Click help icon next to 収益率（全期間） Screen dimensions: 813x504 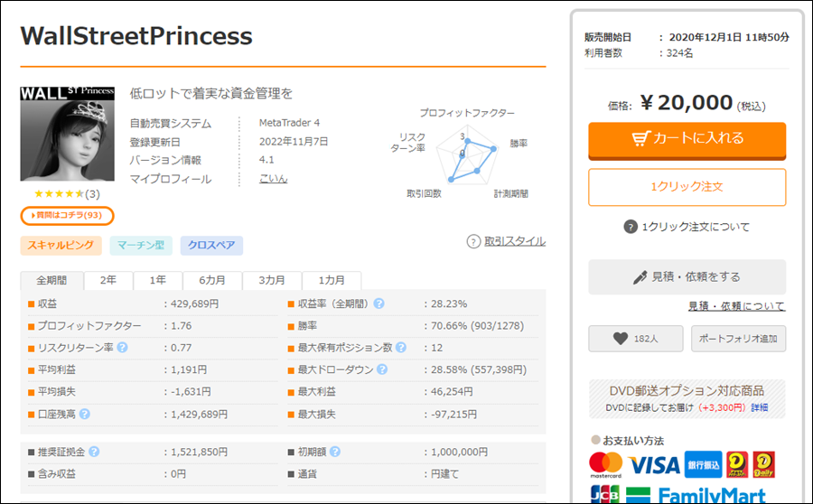pyautogui.click(x=379, y=303)
